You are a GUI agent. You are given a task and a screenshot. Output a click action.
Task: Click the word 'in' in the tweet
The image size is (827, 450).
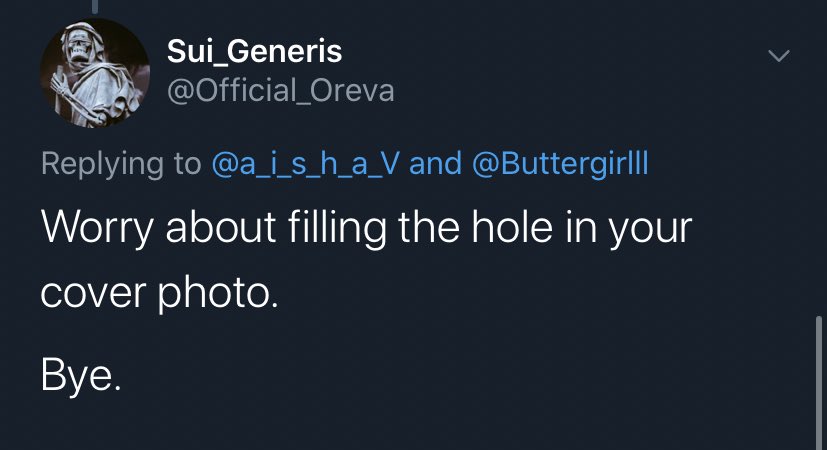pyautogui.click(x=579, y=229)
